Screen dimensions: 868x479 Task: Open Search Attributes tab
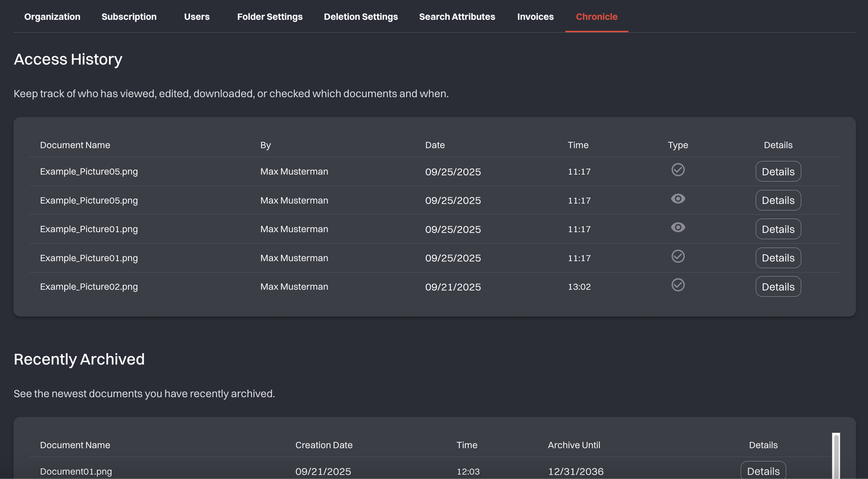tap(457, 17)
